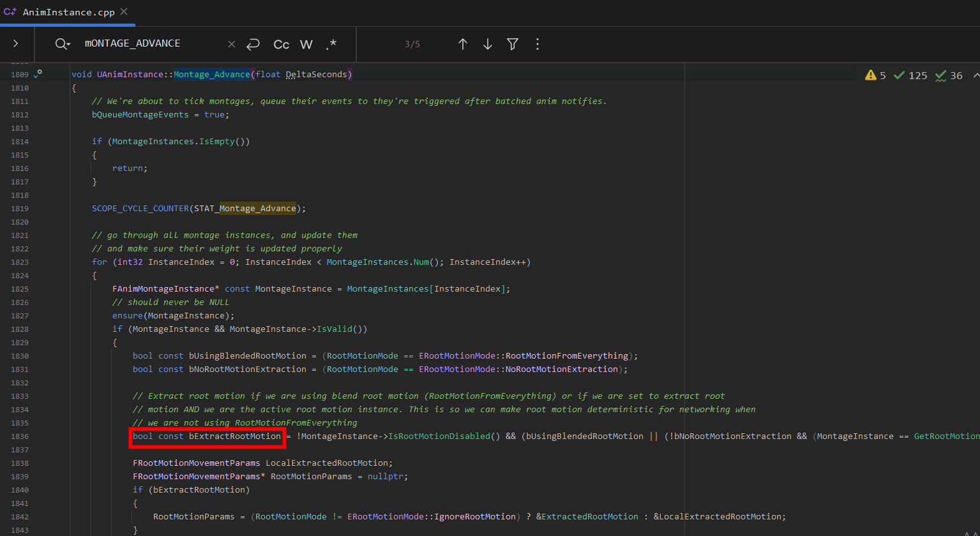Click comment 'go through all montage instances'
This screenshot has height=536, width=980.
click(x=225, y=235)
